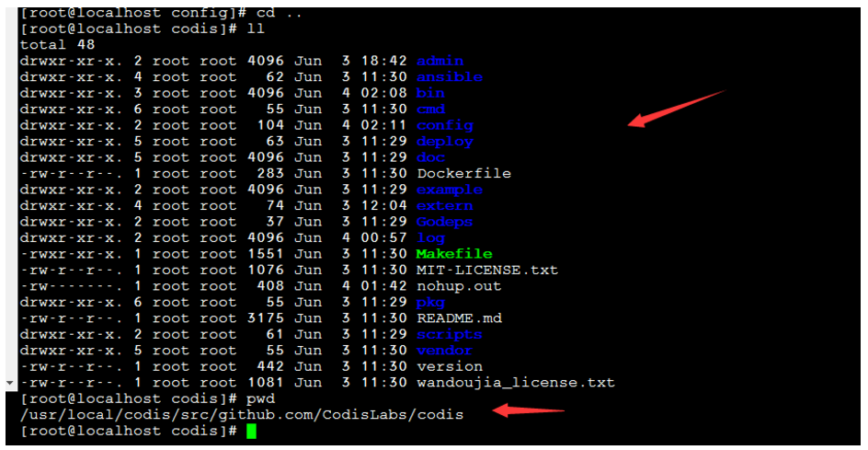Click the size '1076' of MIT-LICENSE.txt
The image size is (868, 450).
(x=265, y=270)
